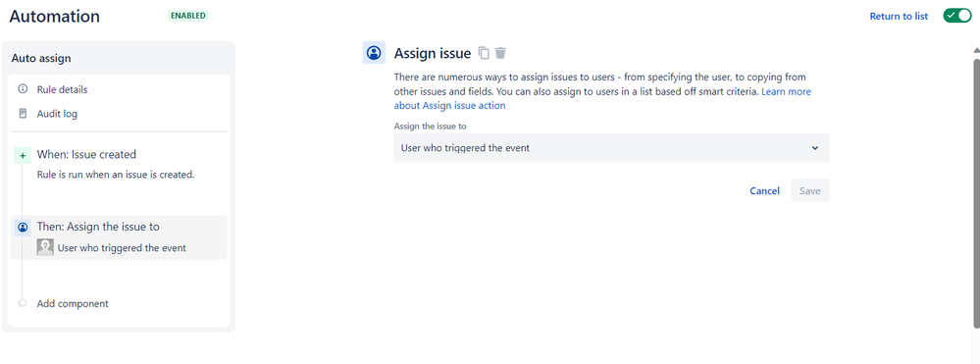Viewport: 980px width, 364px height.
Task: Click the Cancel button
Action: pos(764,190)
